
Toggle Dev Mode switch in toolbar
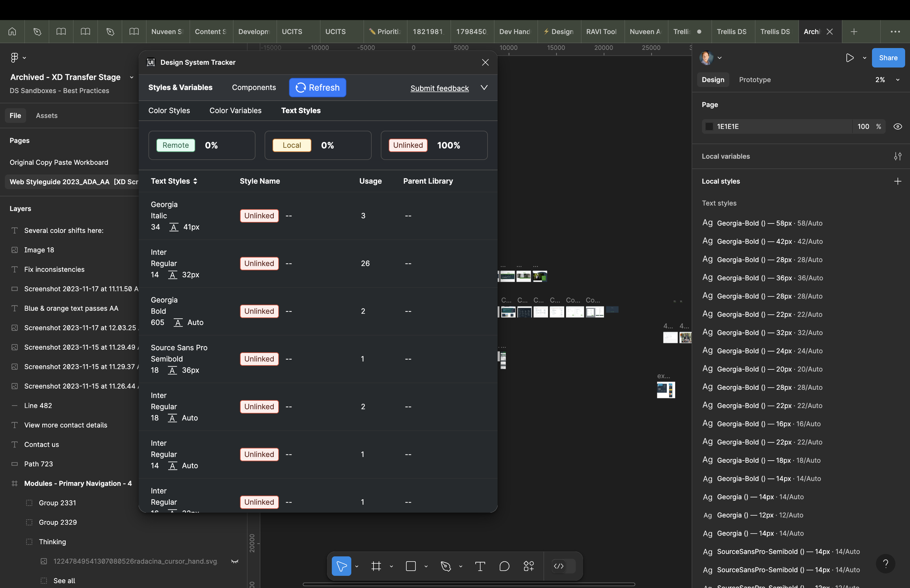(564, 566)
